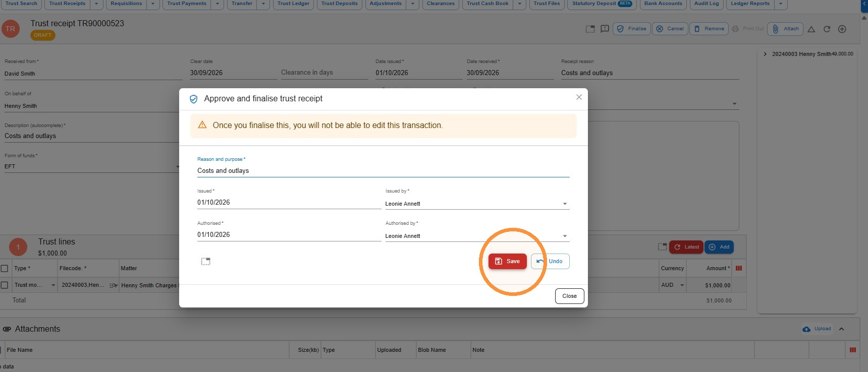Open the Trust Search tab

[21, 4]
